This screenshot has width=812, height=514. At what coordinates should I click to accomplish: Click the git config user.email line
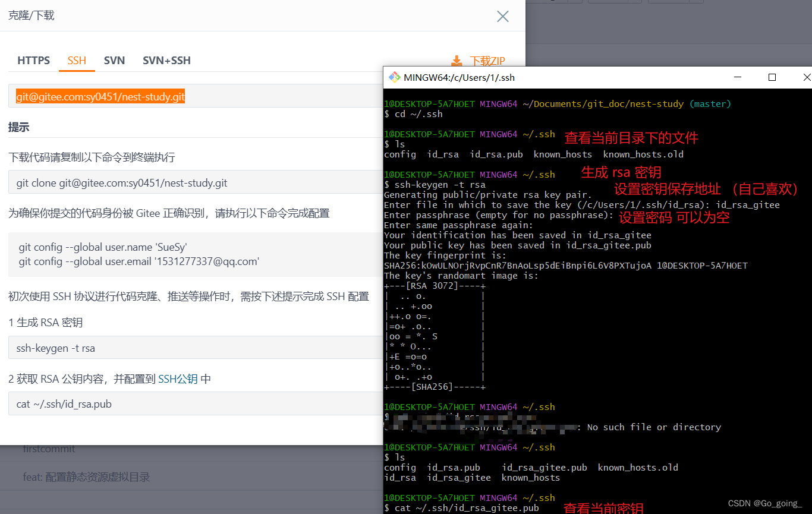click(139, 261)
